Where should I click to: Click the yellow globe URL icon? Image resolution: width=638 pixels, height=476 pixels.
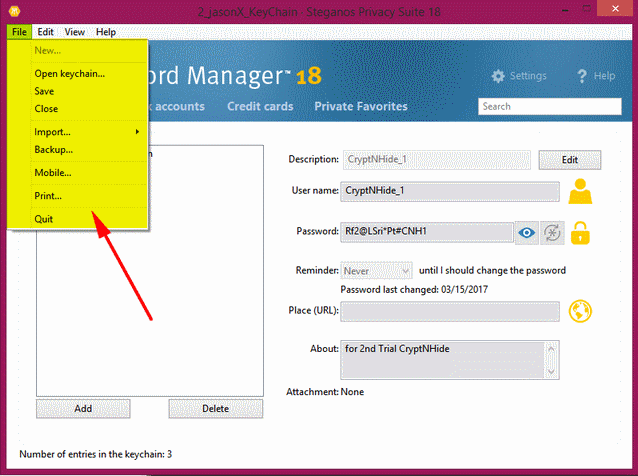point(580,311)
